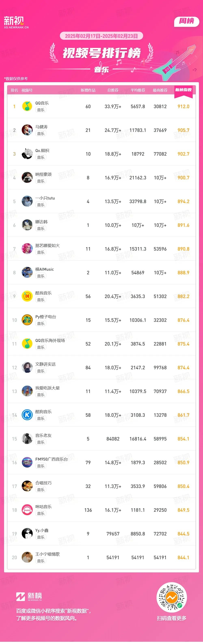Screen dimensions: 203x644
Task: Select the 酷狗音乐 blue K logo
Action: coord(27,415)
